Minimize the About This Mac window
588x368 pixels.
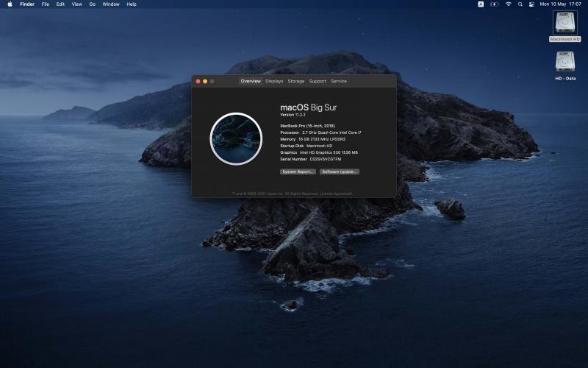pyautogui.click(x=205, y=81)
